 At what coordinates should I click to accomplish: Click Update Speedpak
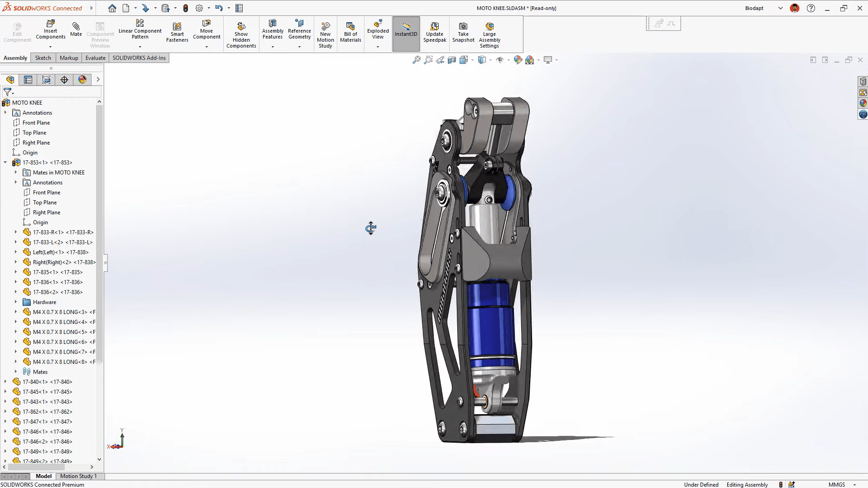pos(435,32)
